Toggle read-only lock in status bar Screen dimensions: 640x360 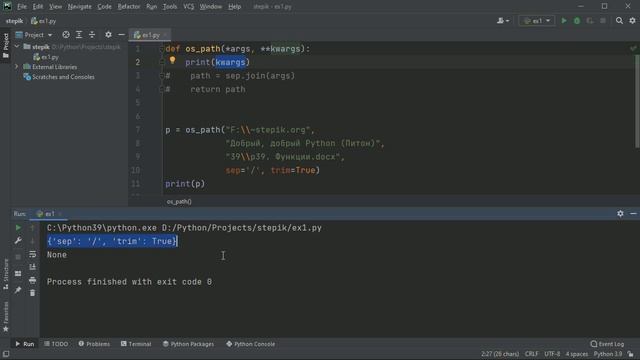[631, 354]
